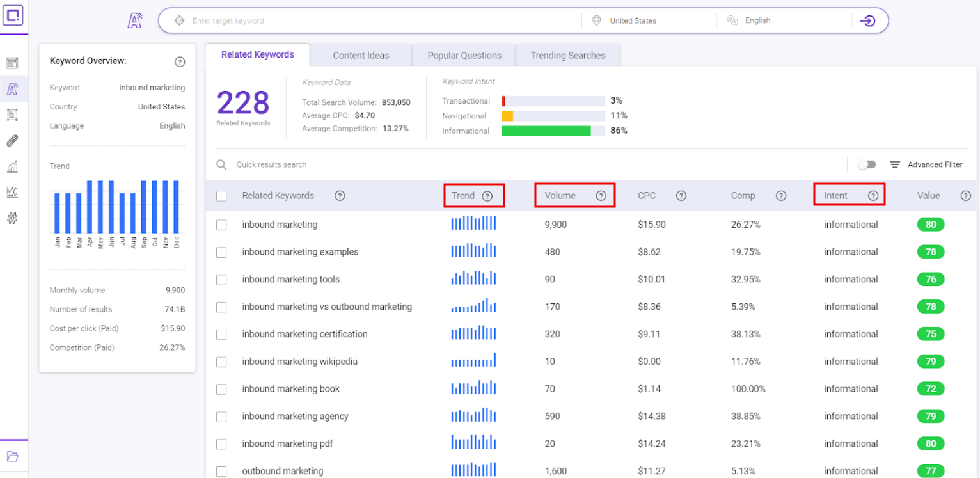Click the 100.00% competition cell for inbound marketing book
Image resolution: width=980 pixels, height=478 pixels.
[x=748, y=389]
